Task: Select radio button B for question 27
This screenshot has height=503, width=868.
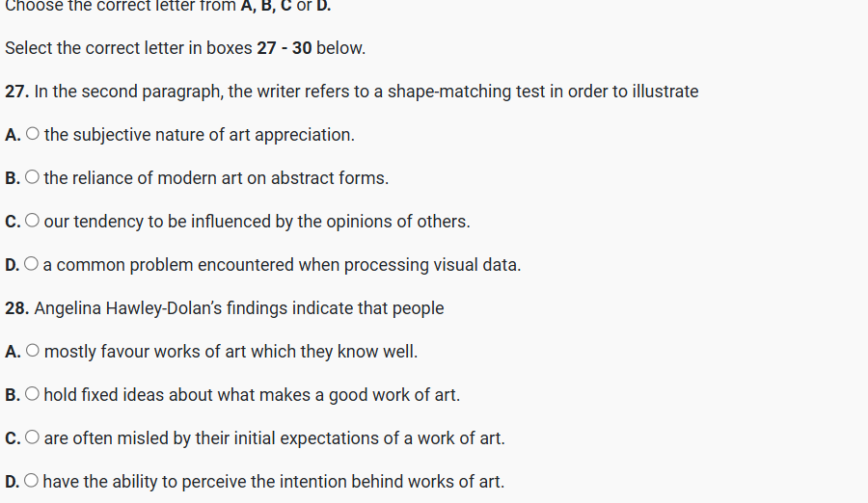Action: point(33,178)
